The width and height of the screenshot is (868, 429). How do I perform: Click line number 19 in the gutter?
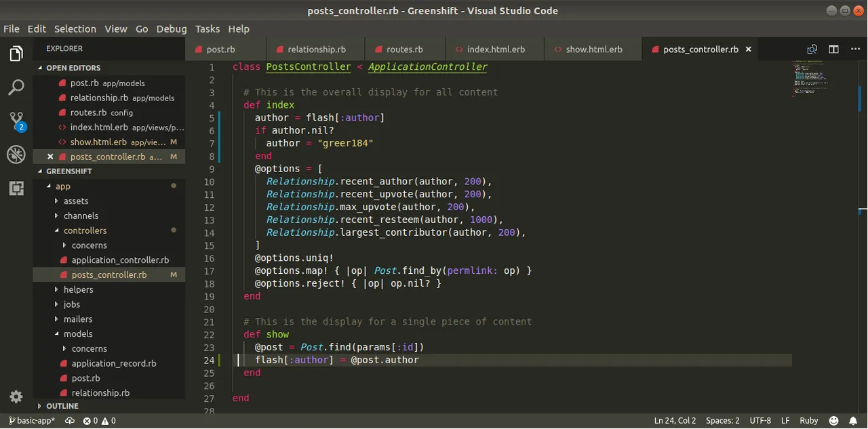209,296
